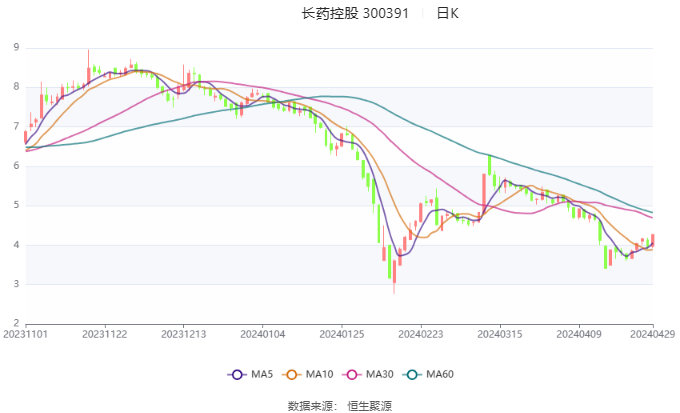The width and height of the screenshot is (680, 413).
Task: Hide the MA10 line via its label
Action: click(x=319, y=374)
